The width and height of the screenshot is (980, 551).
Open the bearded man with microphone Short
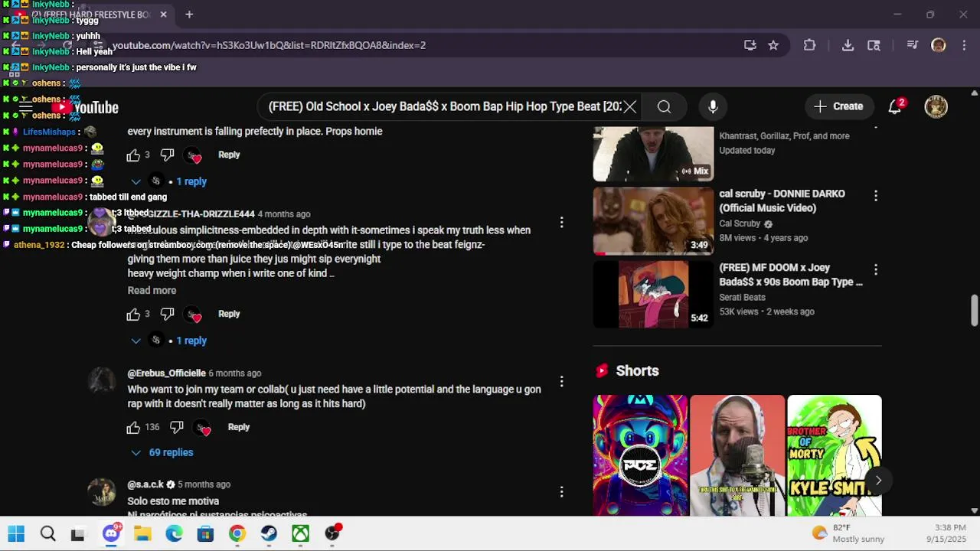737,455
